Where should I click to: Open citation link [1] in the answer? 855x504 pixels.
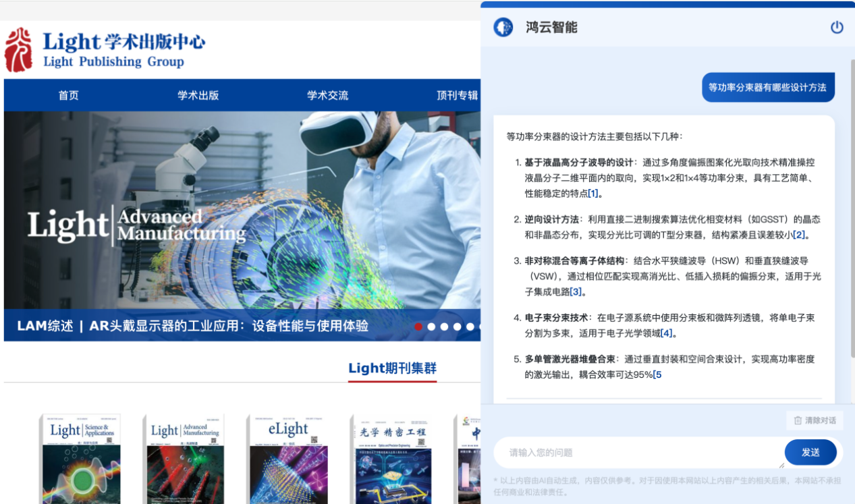point(593,194)
